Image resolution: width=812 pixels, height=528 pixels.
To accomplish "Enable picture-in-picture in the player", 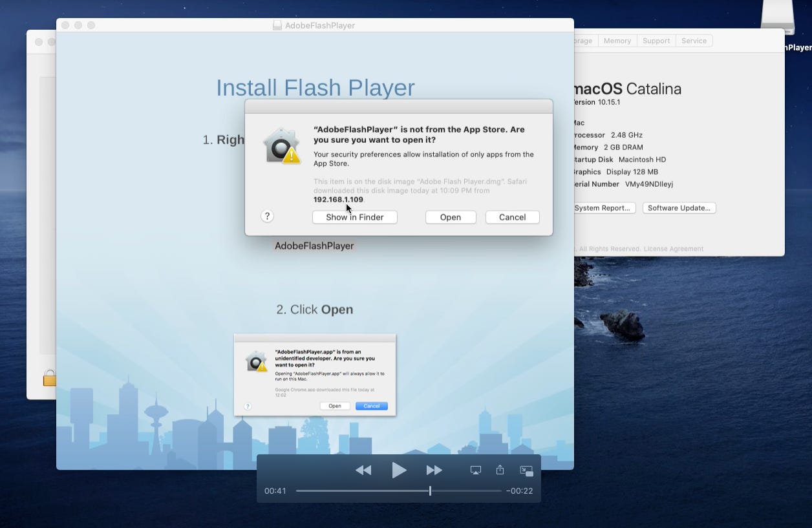I will click(x=526, y=470).
